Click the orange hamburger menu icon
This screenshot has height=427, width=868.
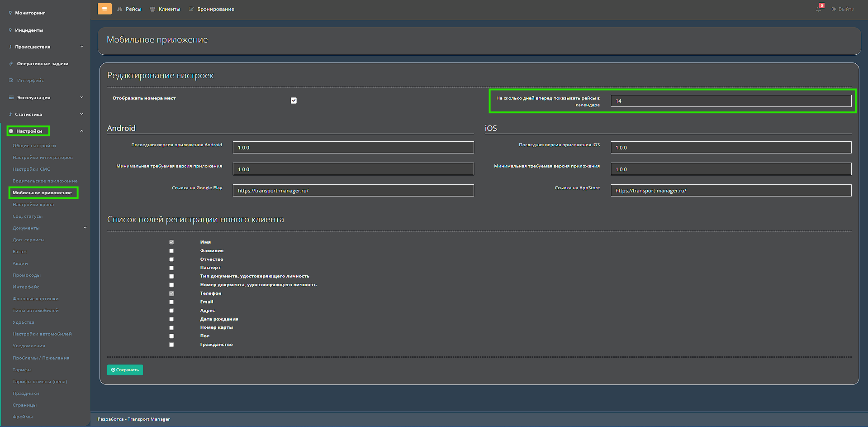[x=104, y=9]
